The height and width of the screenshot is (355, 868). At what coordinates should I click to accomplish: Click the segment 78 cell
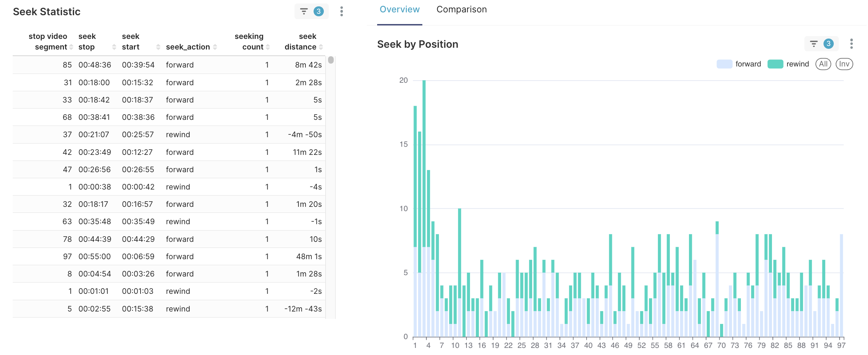(67, 239)
